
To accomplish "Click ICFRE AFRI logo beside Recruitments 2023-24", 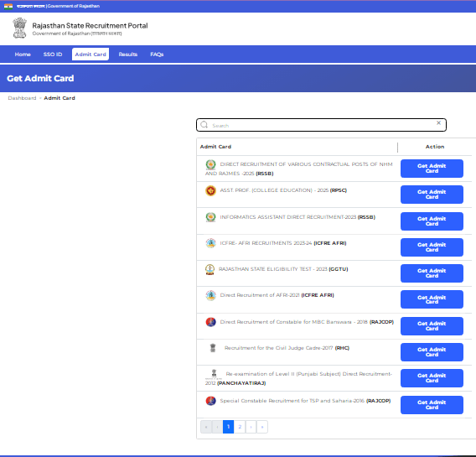I will pyautogui.click(x=210, y=243).
